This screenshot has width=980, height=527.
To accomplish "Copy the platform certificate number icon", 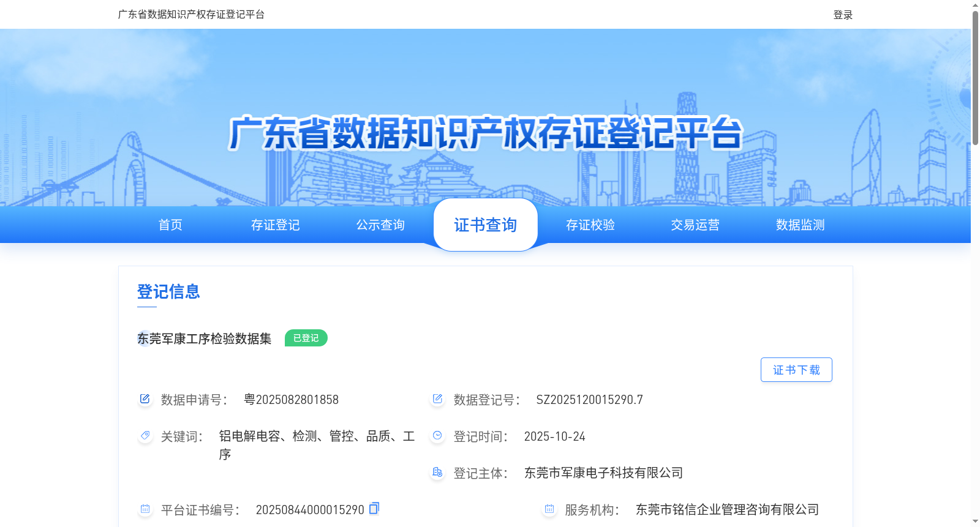I will pyautogui.click(x=374, y=508).
